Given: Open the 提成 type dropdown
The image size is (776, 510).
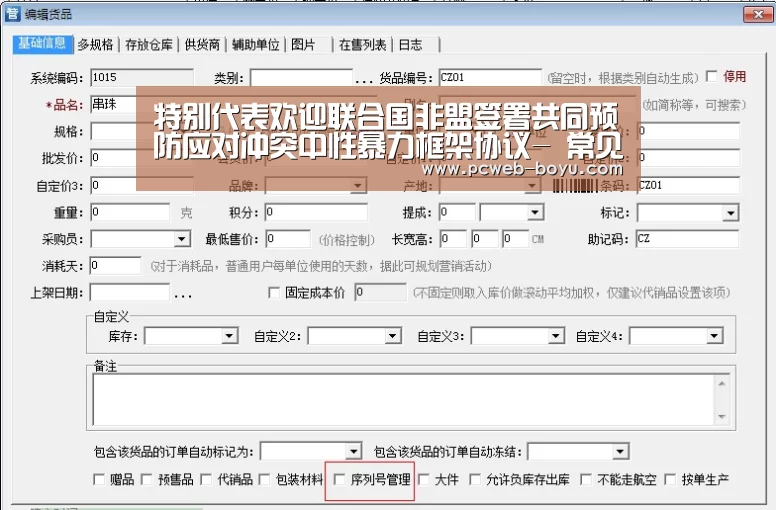Looking at the screenshot, I should click(x=535, y=213).
